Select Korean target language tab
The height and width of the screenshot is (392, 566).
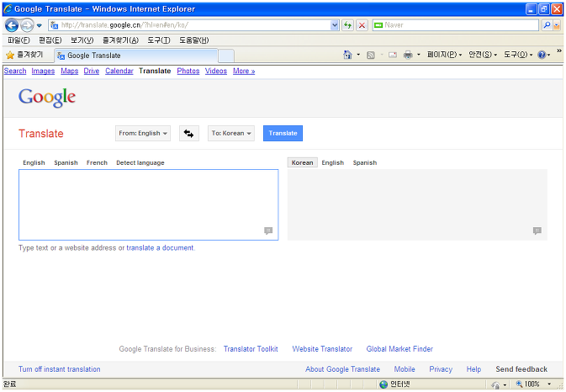pyautogui.click(x=302, y=163)
